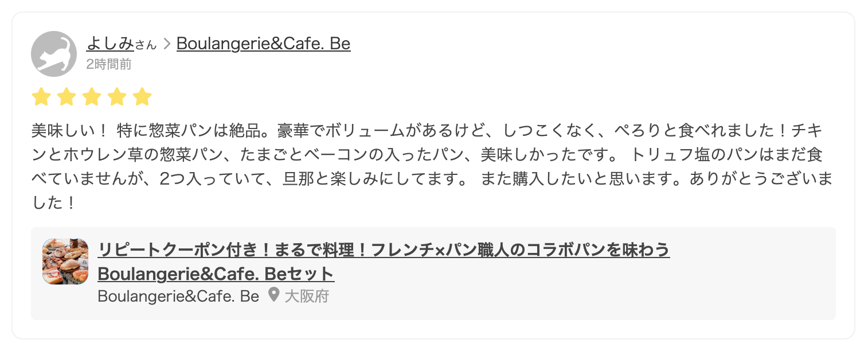This screenshot has height=351, width=868.
Task: Select the fourth rating star
Action: (x=117, y=97)
